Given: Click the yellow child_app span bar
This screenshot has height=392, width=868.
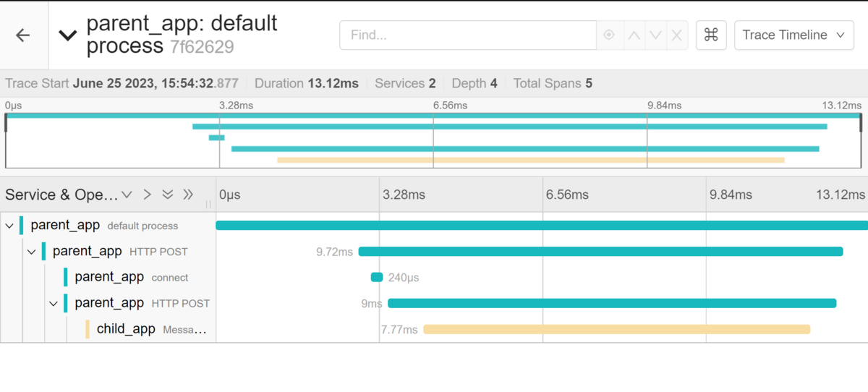Looking at the screenshot, I should point(617,329).
